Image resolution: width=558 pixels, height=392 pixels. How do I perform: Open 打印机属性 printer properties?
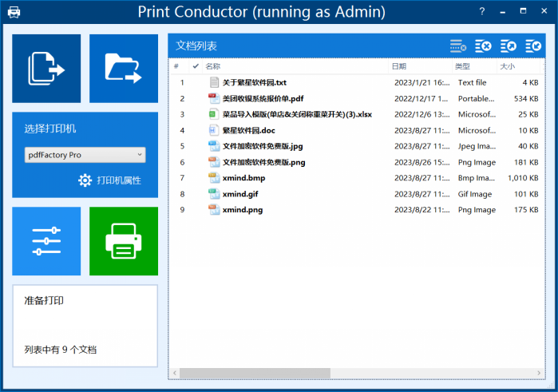click(119, 180)
